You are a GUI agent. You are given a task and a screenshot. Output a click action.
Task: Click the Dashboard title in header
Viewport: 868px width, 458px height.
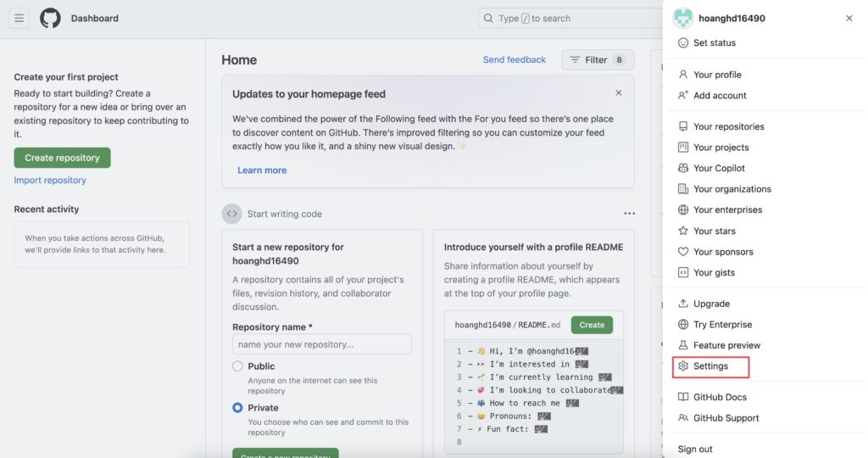click(x=95, y=19)
